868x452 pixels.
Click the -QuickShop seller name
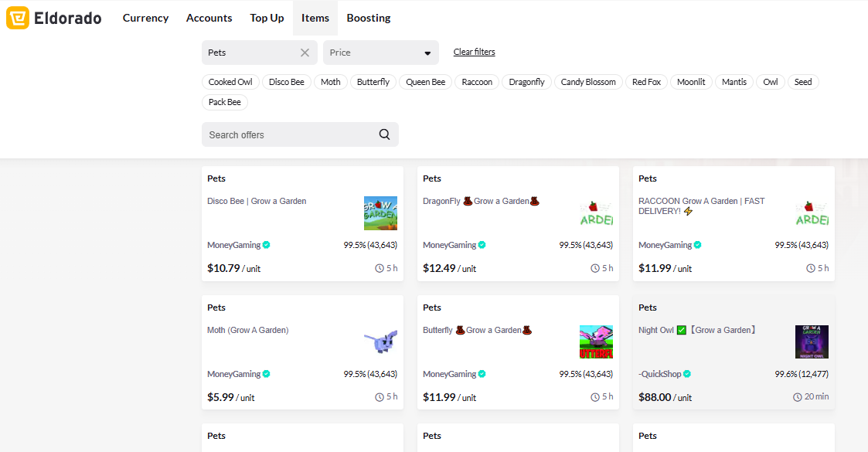coord(660,374)
